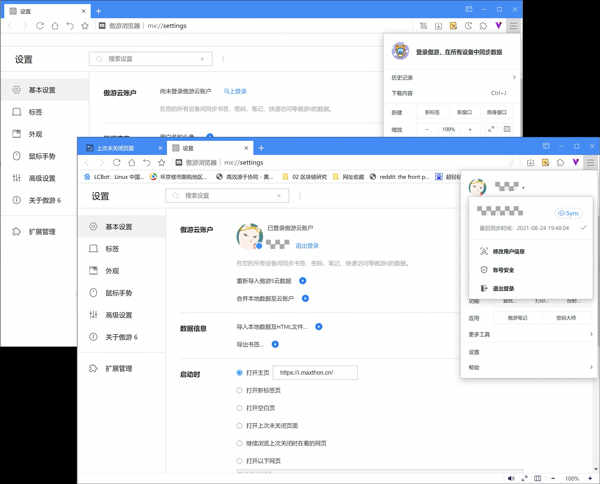Image resolution: width=600 pixels, height=484 pixels.
Task: Switch to 设置 tab in front window
Action: [x=210, y=148]
